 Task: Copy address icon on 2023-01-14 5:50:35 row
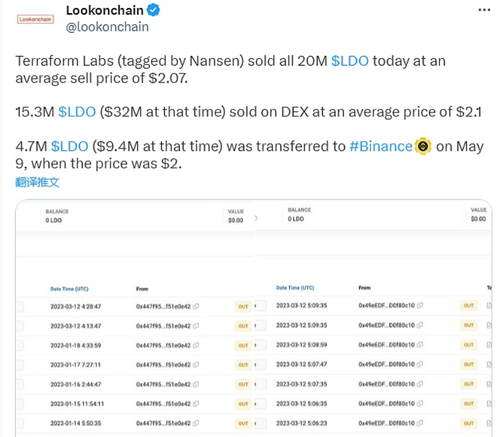[195, 423]
